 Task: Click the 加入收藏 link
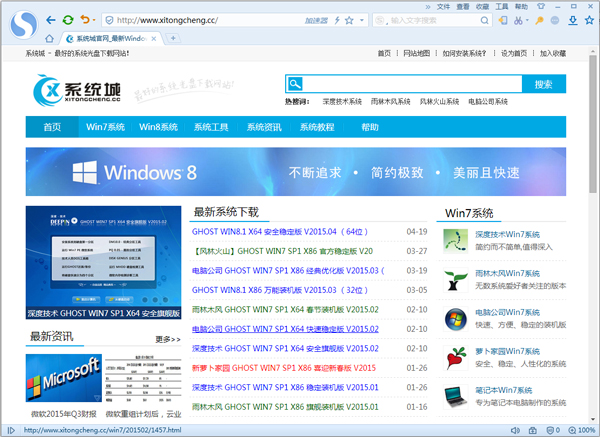(x=553, y=53)
